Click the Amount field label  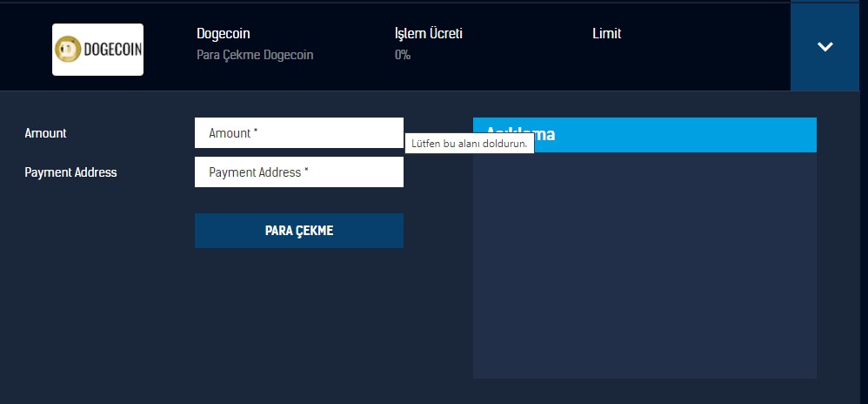point(45,133)
